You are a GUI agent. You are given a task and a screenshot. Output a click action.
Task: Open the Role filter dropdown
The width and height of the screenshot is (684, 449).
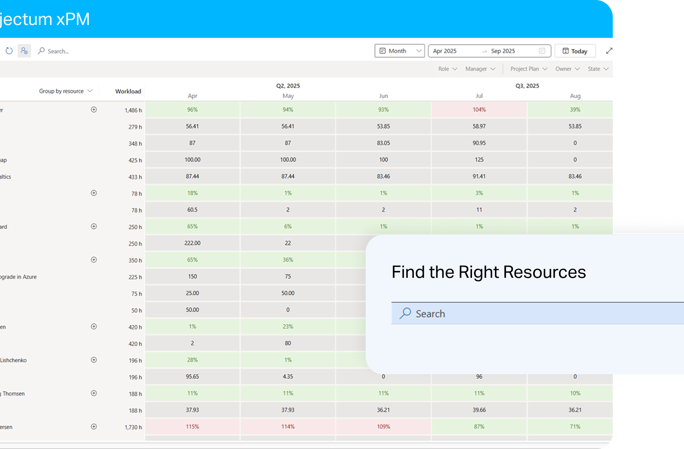[x=447, y=69]
